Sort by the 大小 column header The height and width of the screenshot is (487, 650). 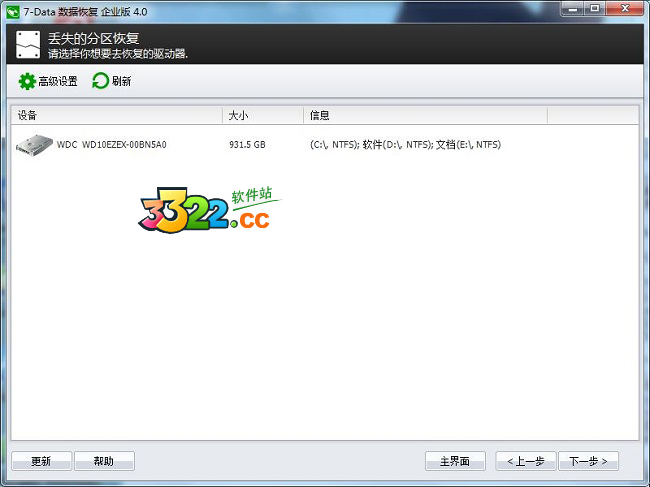point(263,115)
